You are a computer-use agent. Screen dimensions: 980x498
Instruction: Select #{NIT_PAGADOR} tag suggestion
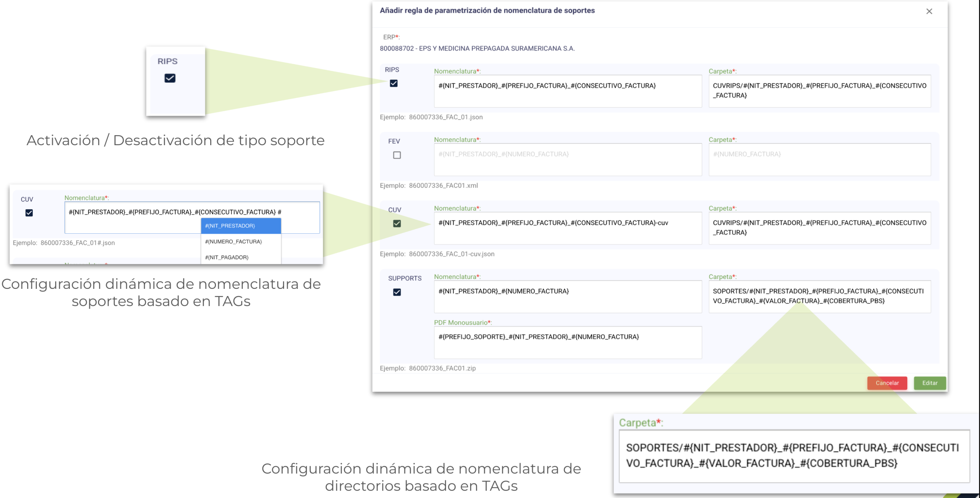[241, 257]
